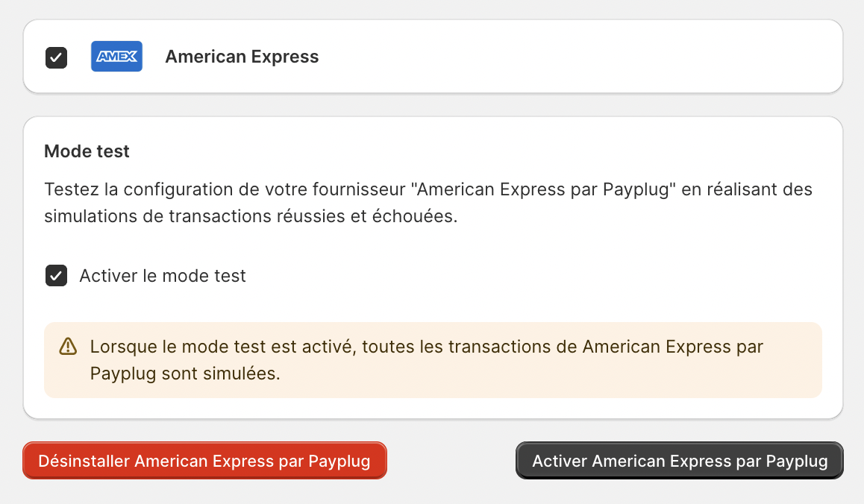
Task: Click 'Désinstaller American Express par Payplug' button
Action: (204, 461)
